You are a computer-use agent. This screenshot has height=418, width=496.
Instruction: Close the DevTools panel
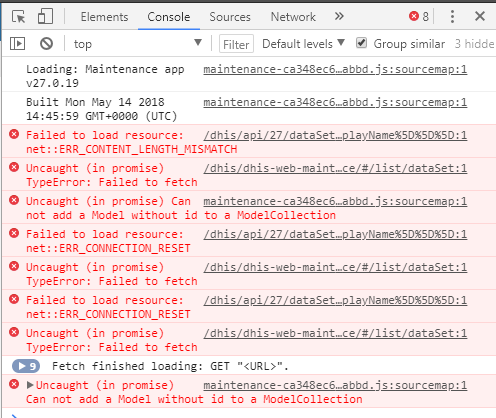coord(480,16)
